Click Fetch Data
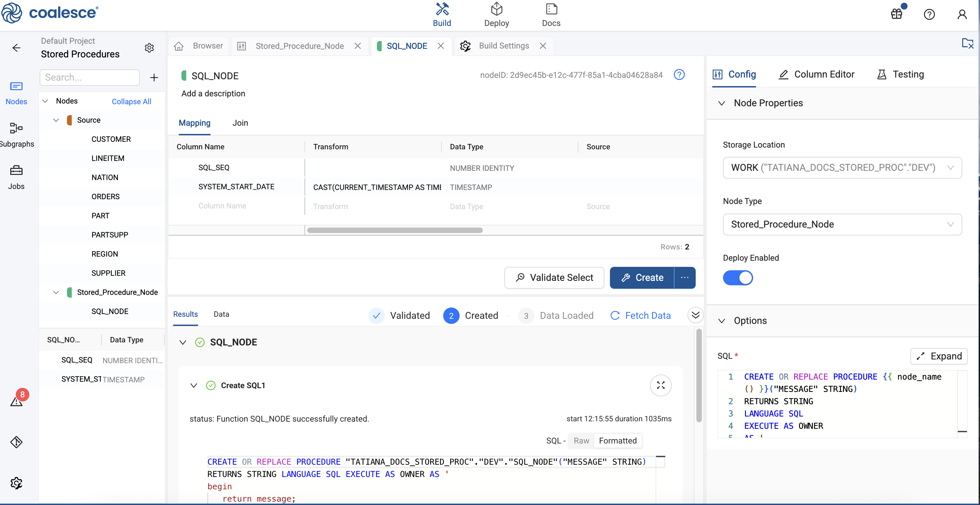The image size is (980, 505). point(640,316)
